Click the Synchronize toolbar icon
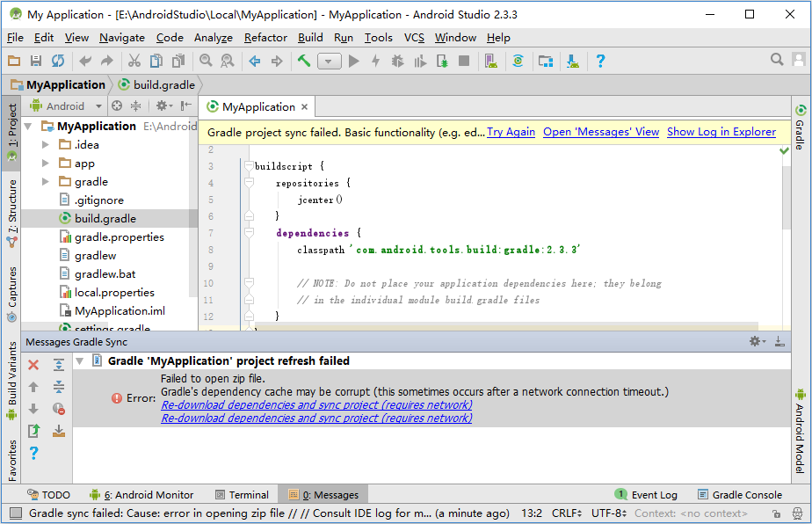Screen dimensions: 812x524 point(58,62)
